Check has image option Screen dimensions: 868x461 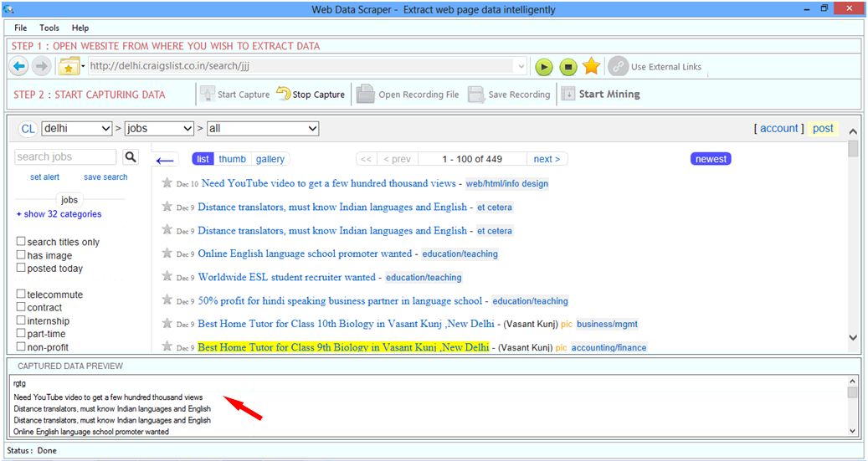(21, 254)
